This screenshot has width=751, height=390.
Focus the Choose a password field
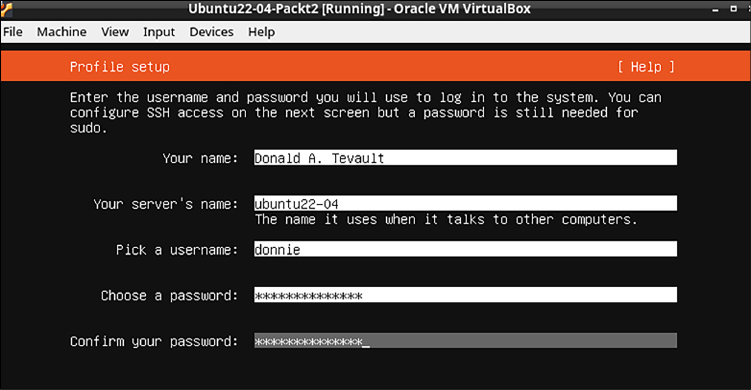tap(465, 295)
